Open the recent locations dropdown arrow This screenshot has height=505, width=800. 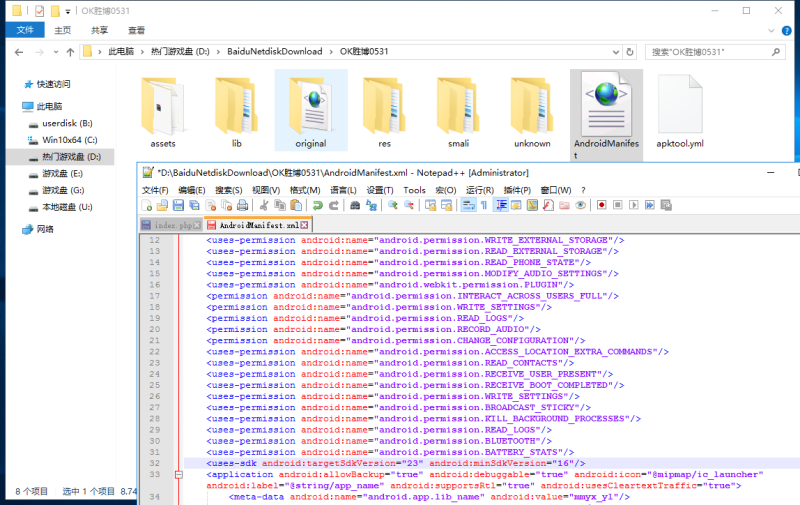(56, 52)
